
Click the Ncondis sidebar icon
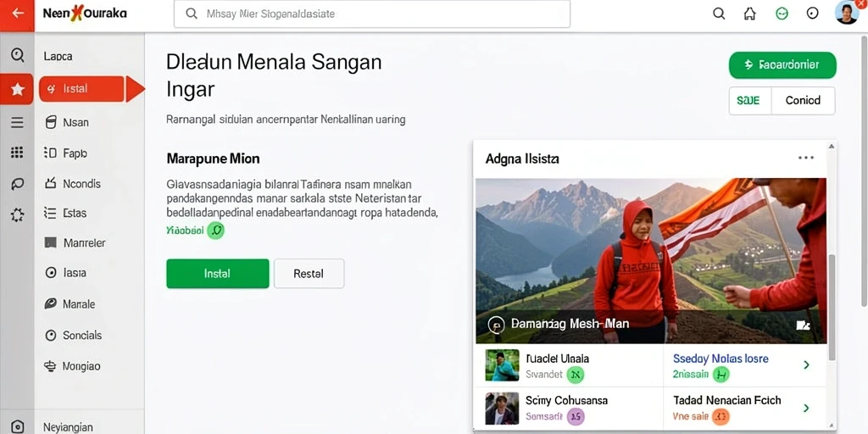pyautogui.click(x=51, y=183)
